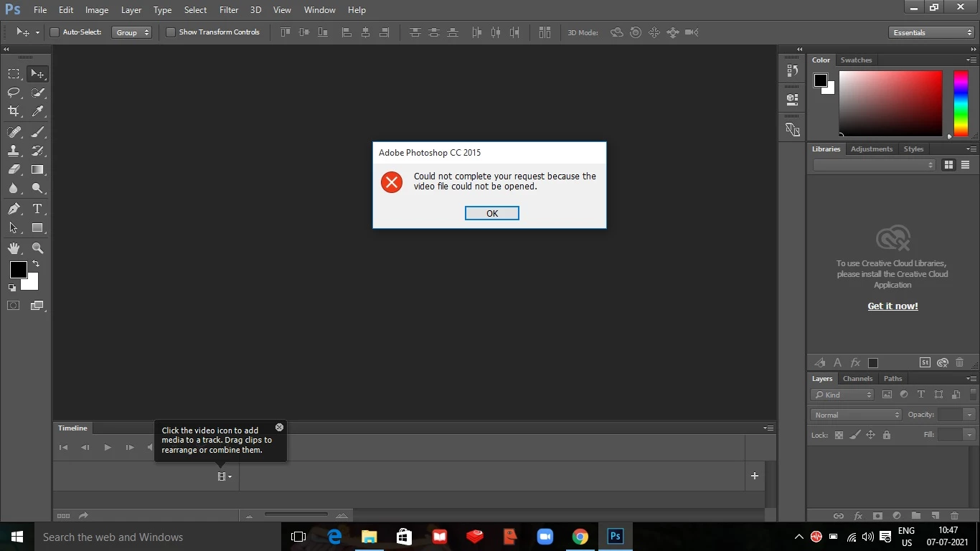Select the Rectangle shape tool
The height and width of the screenshot is (551, 980).
[37, 228]
